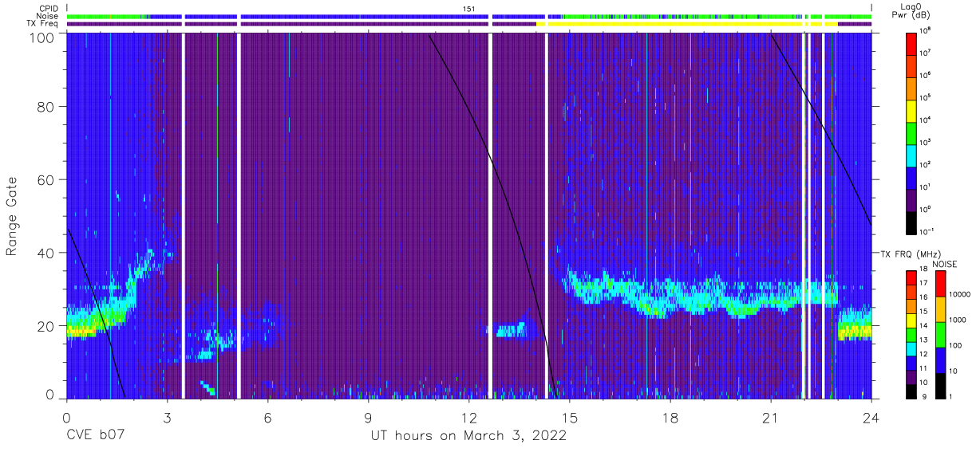Click the 'Lag0 Pwr (dB)' colorbar title
Viewport: 980px width, 452px height.
(x=912, y=11)
